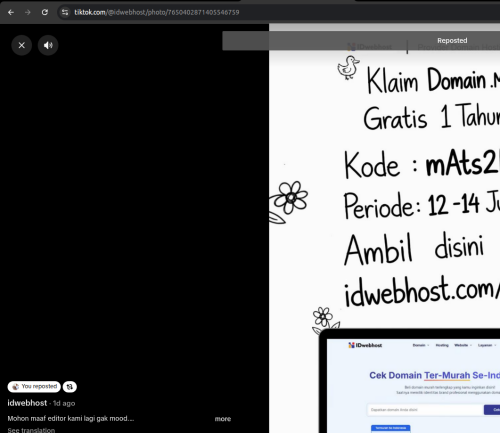Open site information icon beside the URL
500x433 pixels.
coord(65,12)
